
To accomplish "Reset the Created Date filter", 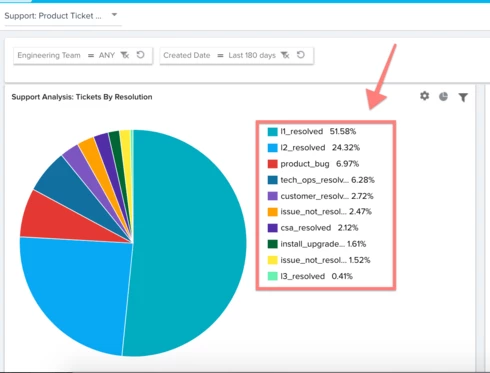I will pos(301,55).
